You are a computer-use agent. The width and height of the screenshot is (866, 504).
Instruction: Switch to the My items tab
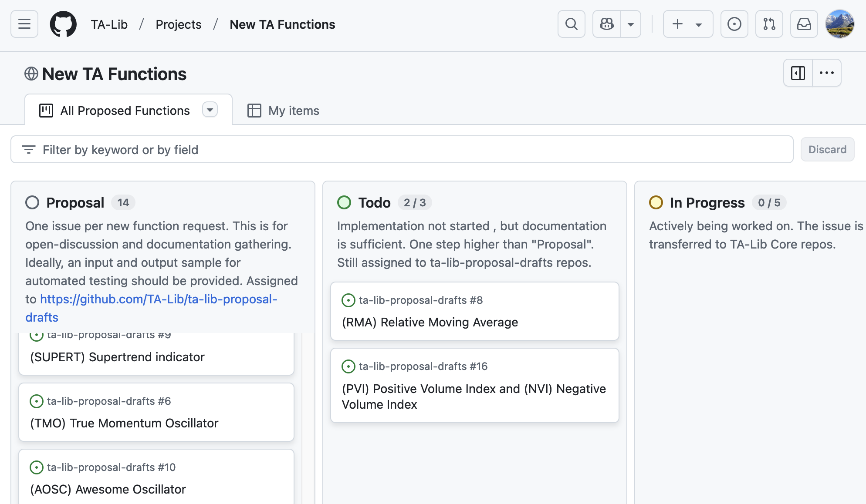pyautogui.click(x=284, y=111)
